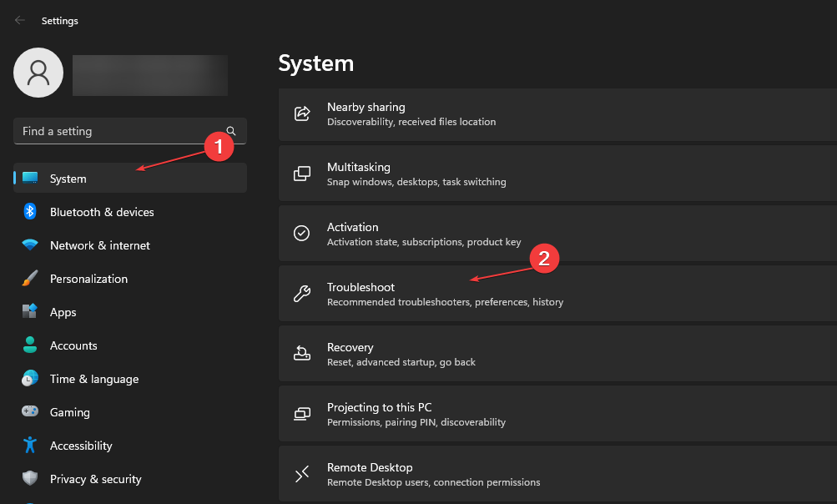Click the back arrow in Settings header

point(20,20)
